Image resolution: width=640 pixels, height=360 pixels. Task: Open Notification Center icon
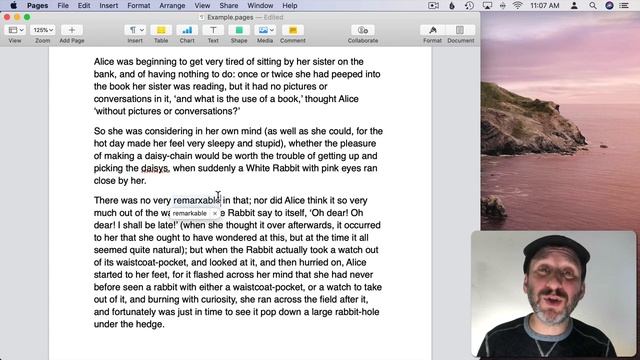click(x=624, y=5)
